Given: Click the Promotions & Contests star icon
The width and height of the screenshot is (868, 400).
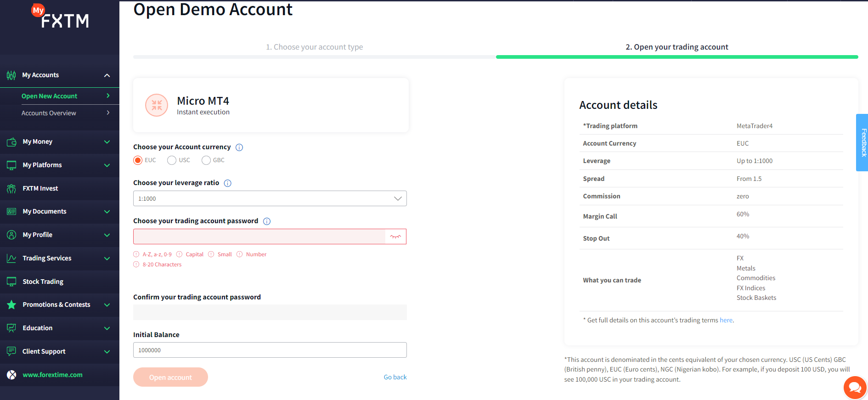Looking at the screenshot, I should click(11, 305).
